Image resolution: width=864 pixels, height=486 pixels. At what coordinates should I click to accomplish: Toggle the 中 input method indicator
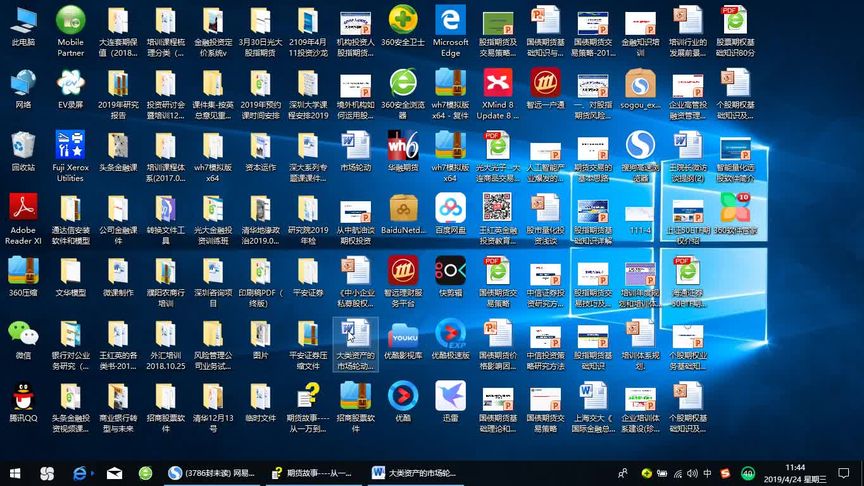tap(708, 473)
